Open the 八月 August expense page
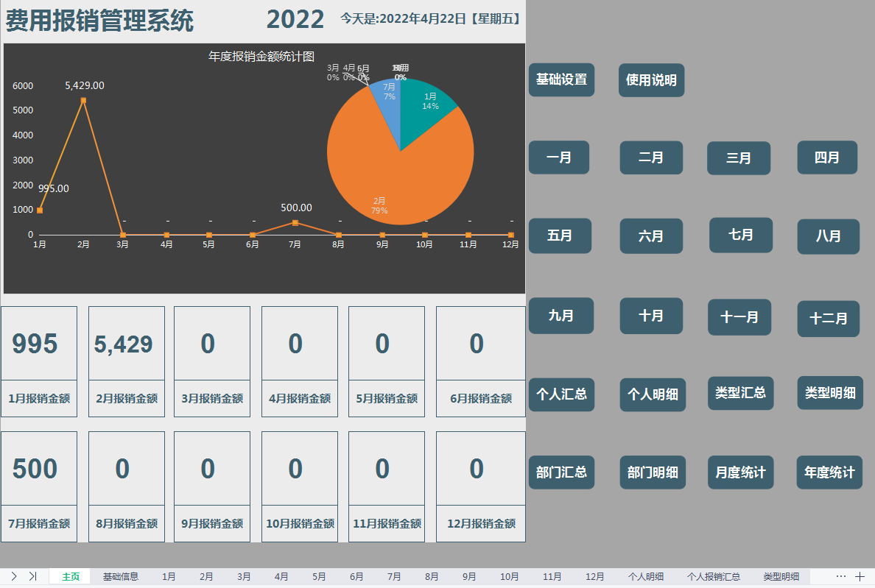The height and width of the screenshot is (588, 875). tap(828, 236)
